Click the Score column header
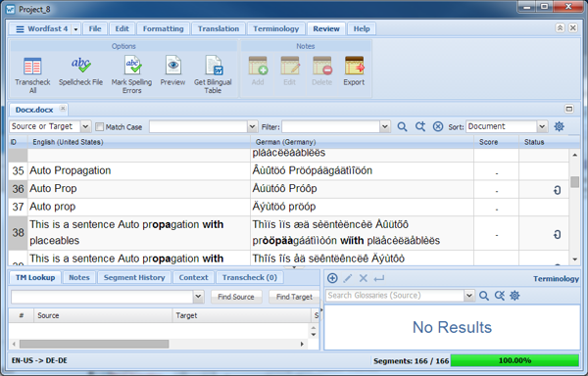Viewport: 588px width, 376px height. (496, 142)
